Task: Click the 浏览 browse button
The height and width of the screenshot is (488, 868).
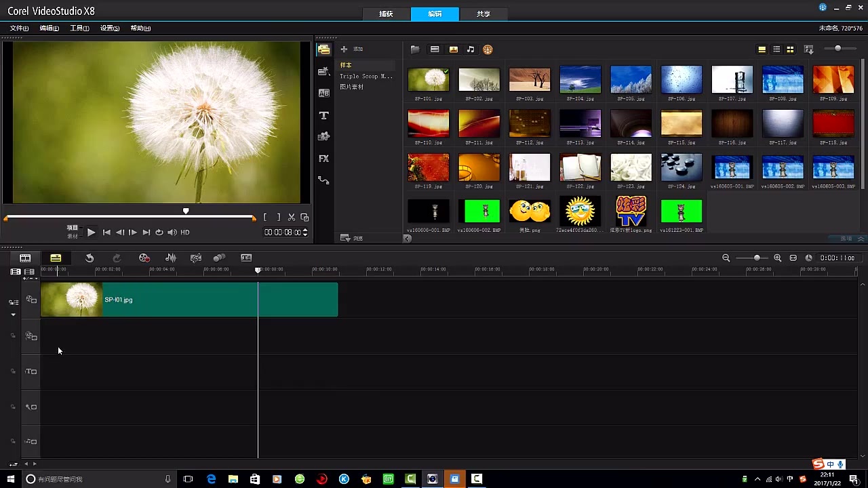Action: tap(351, 239)
